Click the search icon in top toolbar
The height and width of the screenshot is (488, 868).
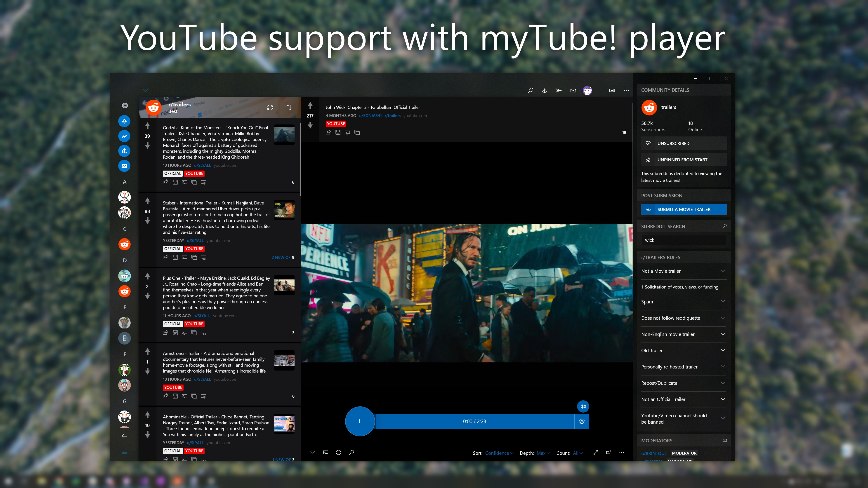[530, 90]
